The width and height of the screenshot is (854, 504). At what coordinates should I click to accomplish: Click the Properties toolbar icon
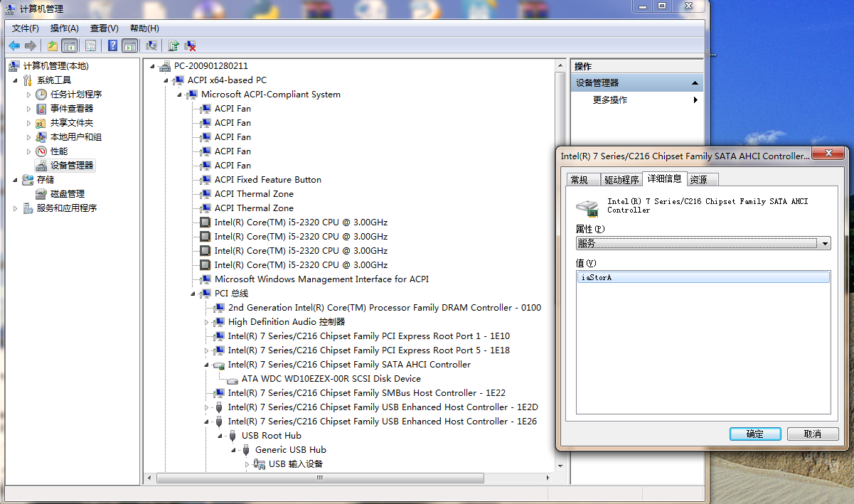(90, 46)
